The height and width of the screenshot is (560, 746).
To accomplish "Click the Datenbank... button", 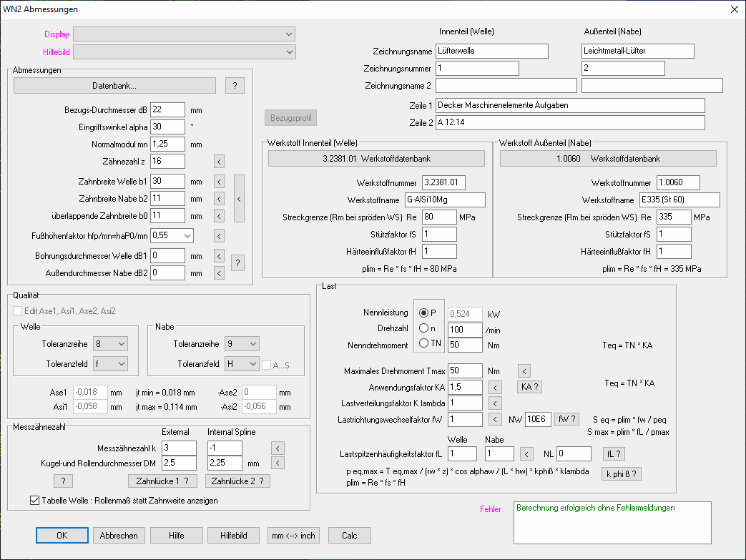I will point(114,86).
